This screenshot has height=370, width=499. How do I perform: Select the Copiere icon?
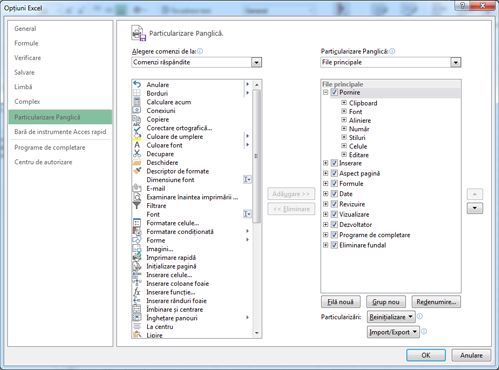click(x=137, y=119)
